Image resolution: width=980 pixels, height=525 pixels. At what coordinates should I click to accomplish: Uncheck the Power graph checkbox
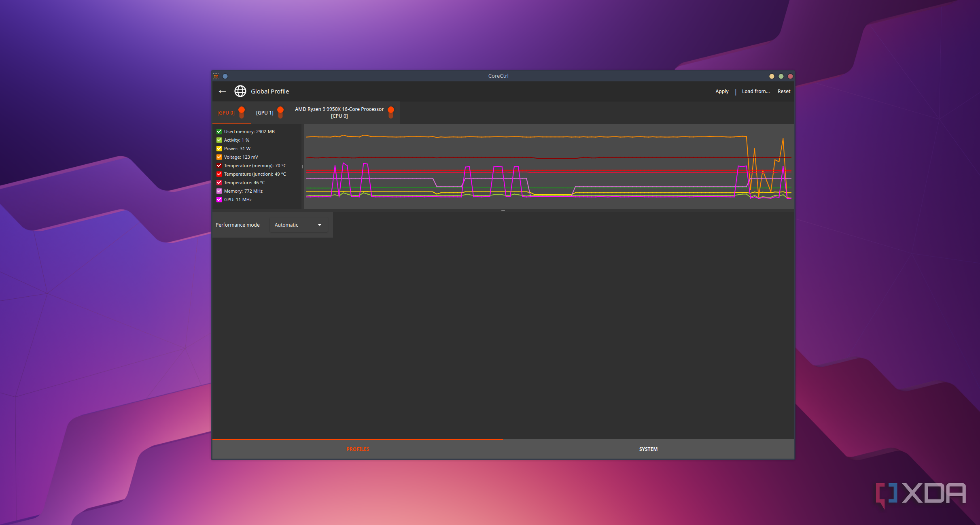click(219, 149)
